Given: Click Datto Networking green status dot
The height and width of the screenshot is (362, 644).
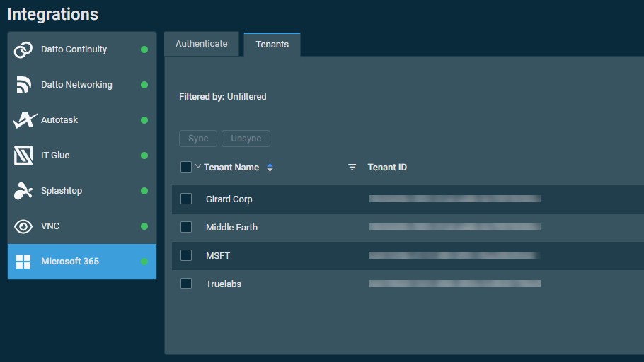Looking at the screenshot, I should 144,85.
